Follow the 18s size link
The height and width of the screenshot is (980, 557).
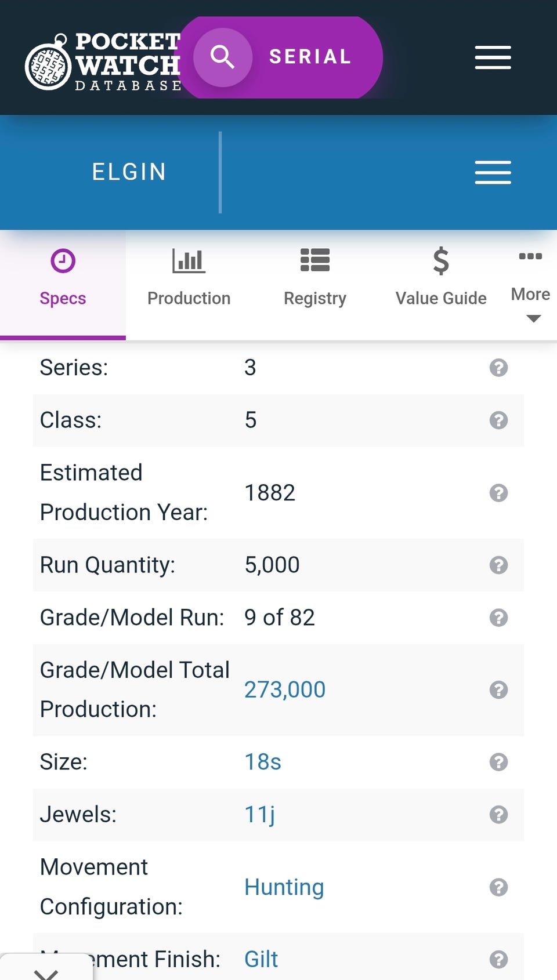click(263, 762)
